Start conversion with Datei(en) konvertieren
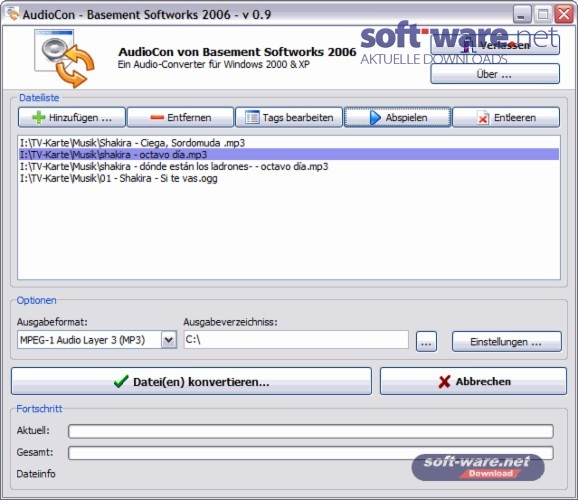578x500 pixels. tap(191, 381)
